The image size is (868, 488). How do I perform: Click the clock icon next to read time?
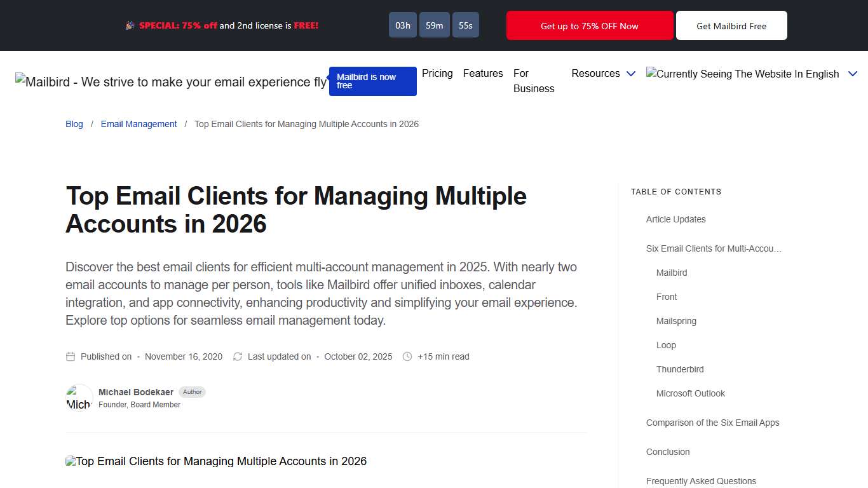tap(407, 356)
